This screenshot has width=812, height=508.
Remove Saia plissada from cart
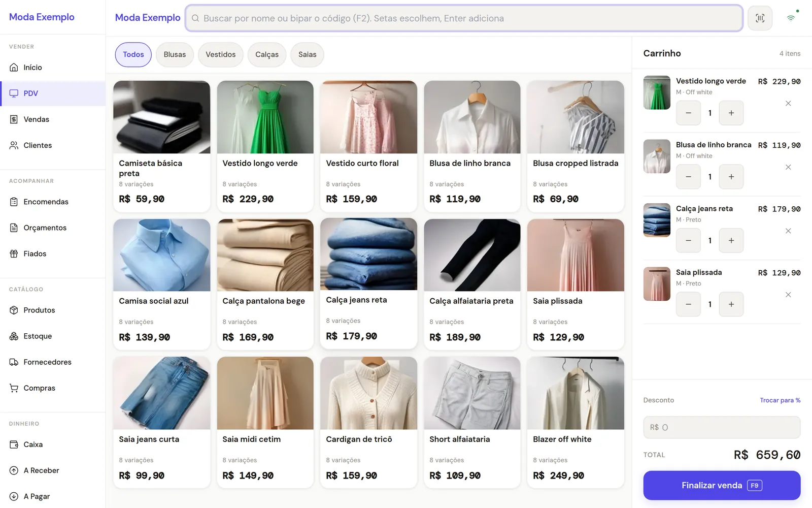coord(788,295)
